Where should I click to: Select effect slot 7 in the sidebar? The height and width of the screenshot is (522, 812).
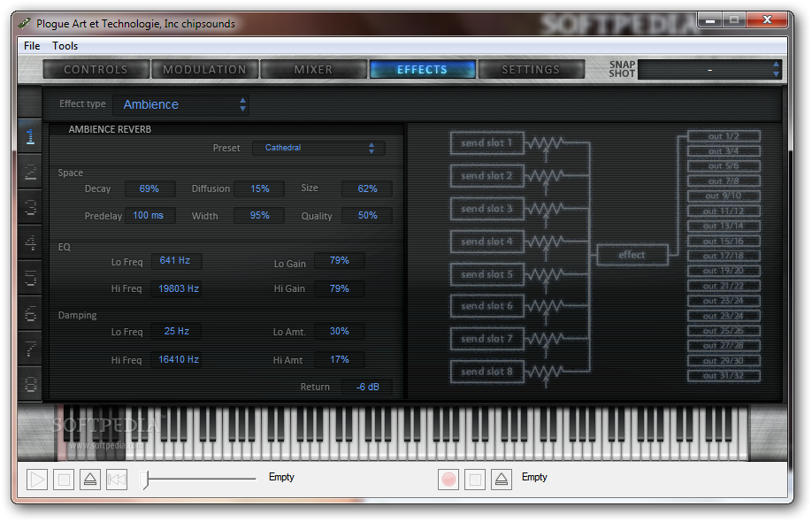[x=30, y=349]
